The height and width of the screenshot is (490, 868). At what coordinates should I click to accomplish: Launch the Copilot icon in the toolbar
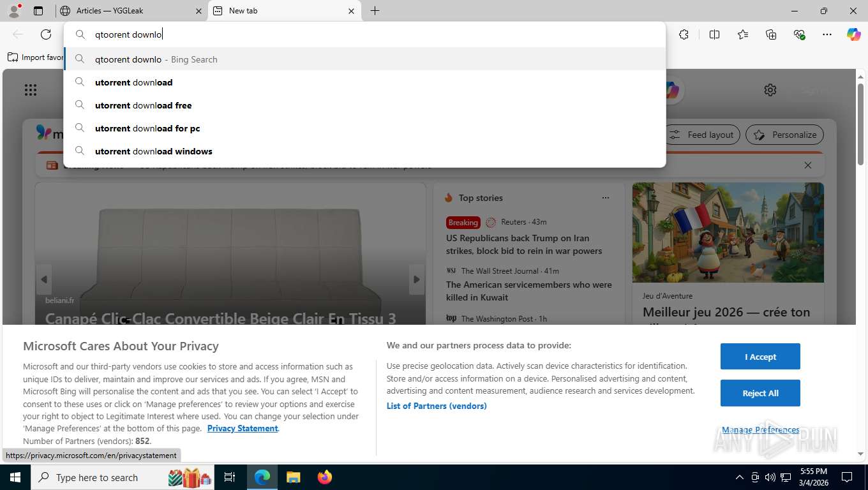coord(854,34)
